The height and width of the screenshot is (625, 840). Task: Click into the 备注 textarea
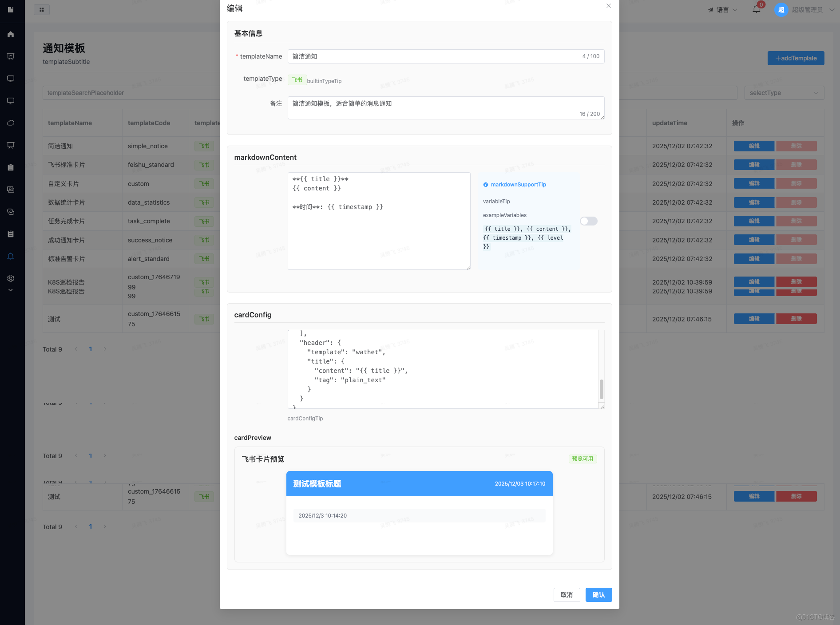point(446,108)
